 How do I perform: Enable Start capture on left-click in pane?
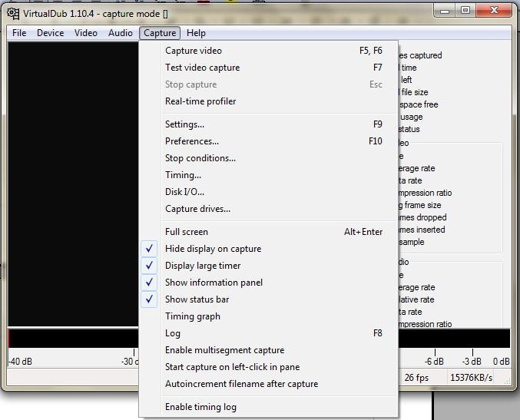coord(269,367)
